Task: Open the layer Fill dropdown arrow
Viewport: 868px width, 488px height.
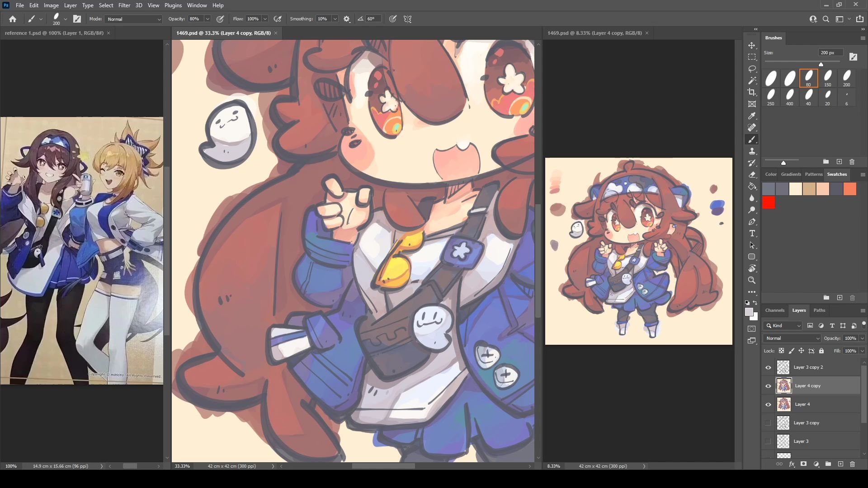Action: click(862, 351)
